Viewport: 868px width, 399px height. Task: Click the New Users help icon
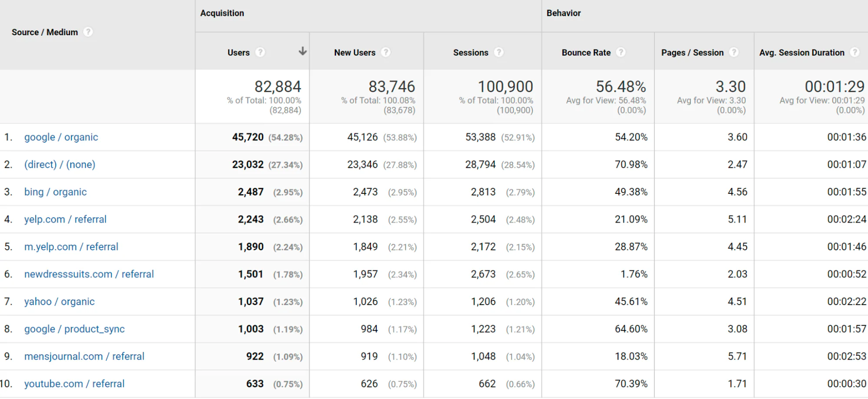[x=386, y=52]
